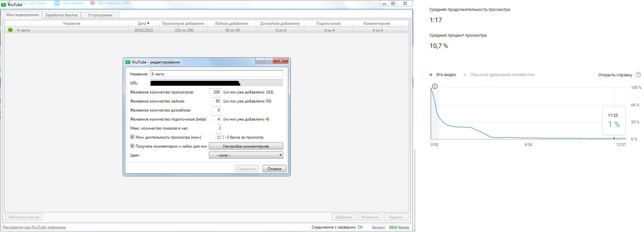Image resolution: width=644 pixels, height=232 pixels.
Task: Click the 163 из 200 views cell
Action: (183, 30)
